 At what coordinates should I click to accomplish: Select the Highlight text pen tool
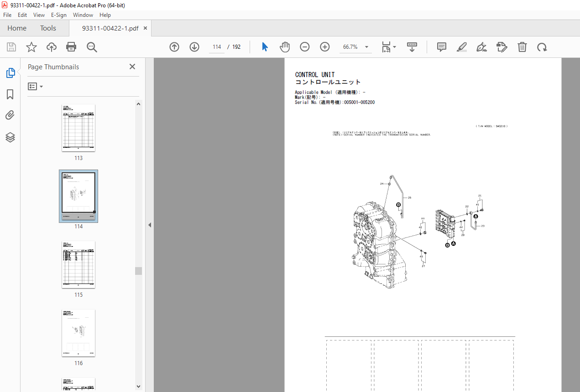(462, 47)
